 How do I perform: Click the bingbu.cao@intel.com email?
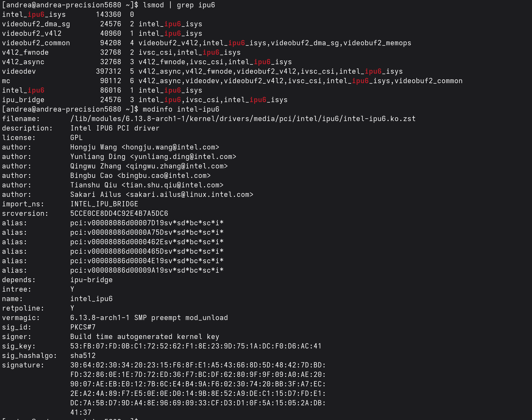click(x=164, y=176)
